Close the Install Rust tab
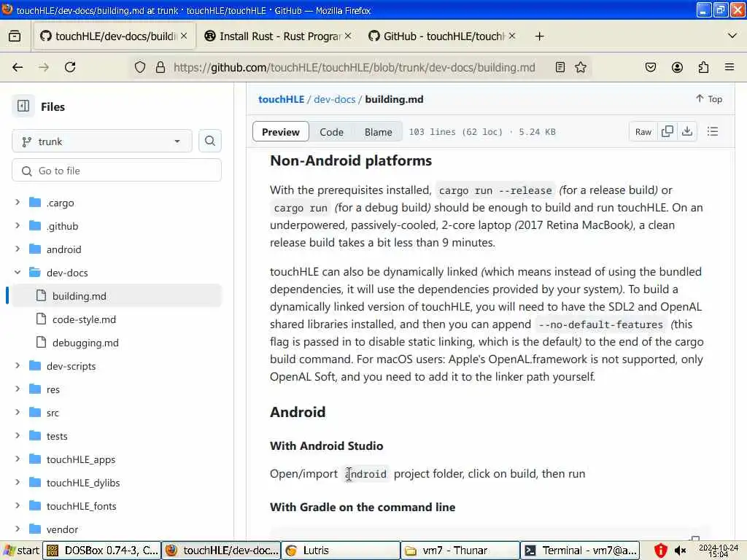 coord(348,36)
